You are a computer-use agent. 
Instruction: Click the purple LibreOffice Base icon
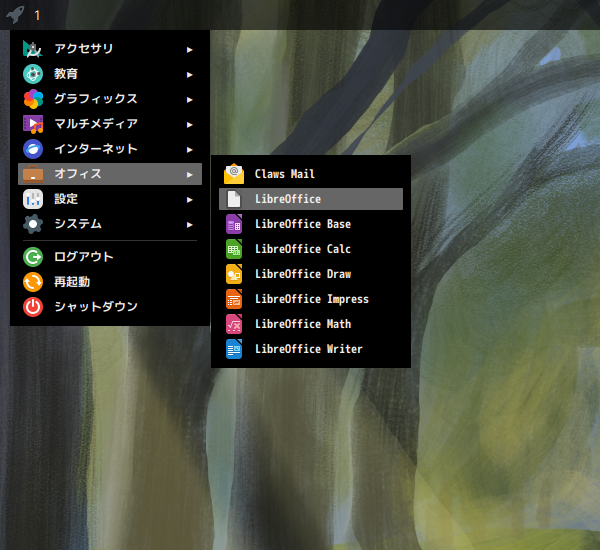pyautogui.click(x=234, y=224)
